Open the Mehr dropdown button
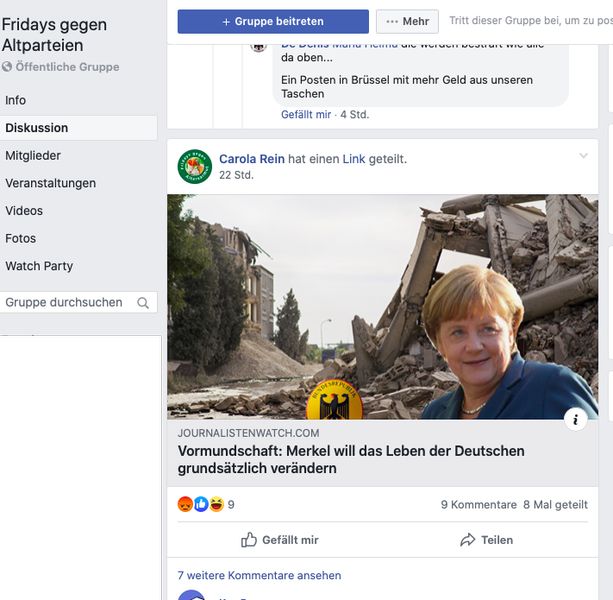 coord(407,21)
